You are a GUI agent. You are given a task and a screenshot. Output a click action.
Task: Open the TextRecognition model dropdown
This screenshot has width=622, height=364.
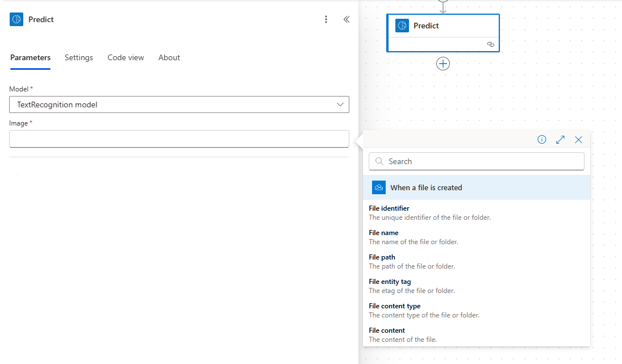[340, 104]
